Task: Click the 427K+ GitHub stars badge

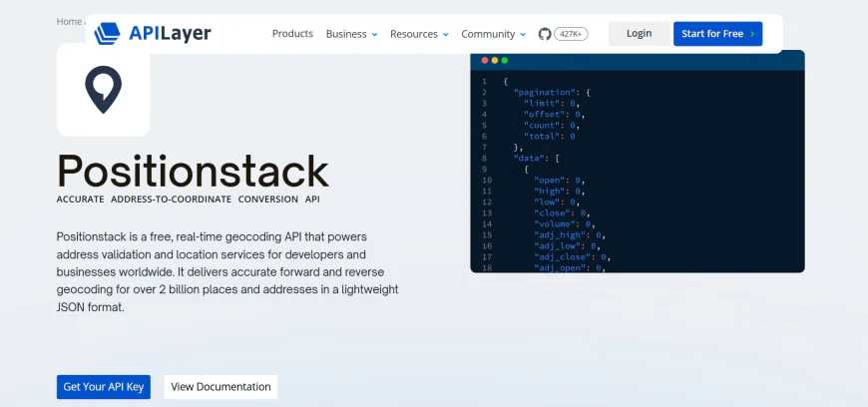Action: point(571,34)
